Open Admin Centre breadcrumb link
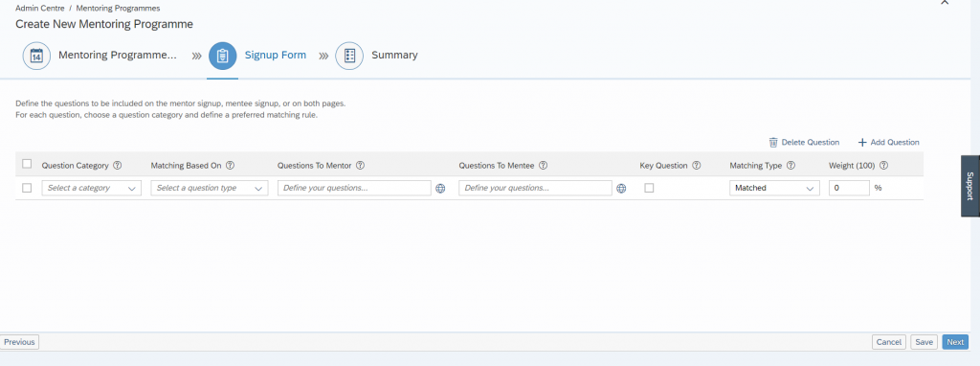This screenshot has width=980, height=366. (40, 8)
